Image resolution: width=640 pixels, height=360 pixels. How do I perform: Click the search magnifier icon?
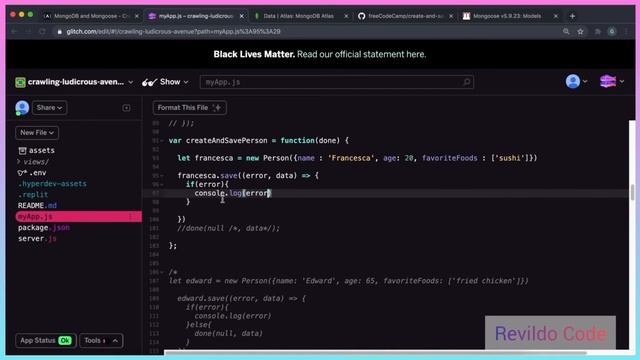[x=467, y=82]
